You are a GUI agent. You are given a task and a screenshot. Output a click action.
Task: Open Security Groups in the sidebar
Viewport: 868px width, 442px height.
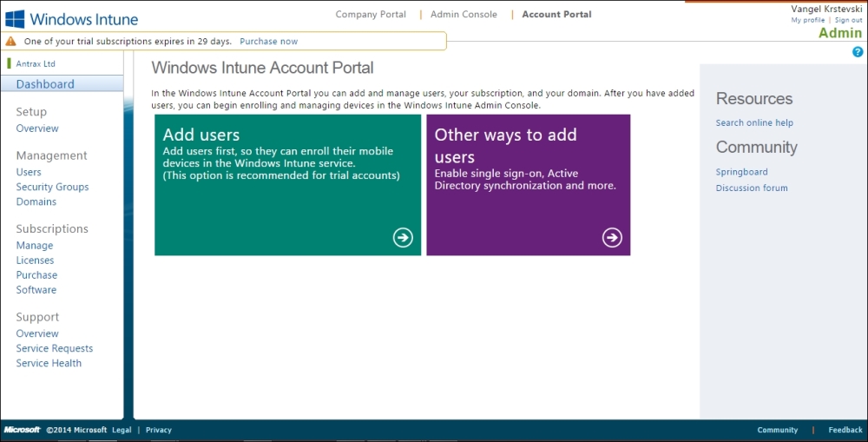pyautogui.click(x=53, y=187)
